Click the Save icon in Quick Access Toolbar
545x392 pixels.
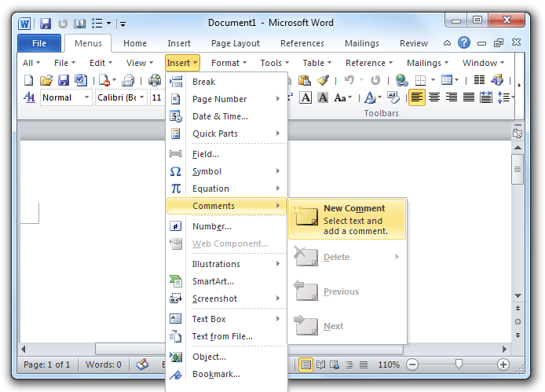coord(46,24)
